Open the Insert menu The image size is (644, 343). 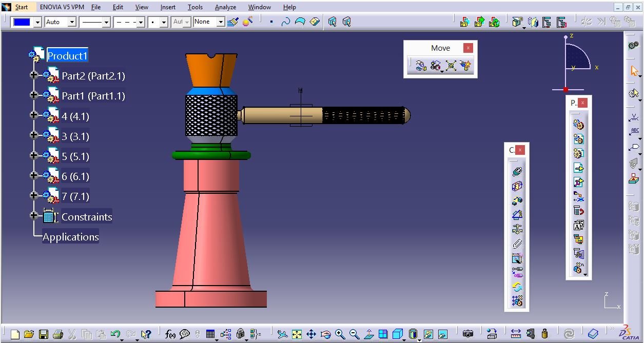168,7
